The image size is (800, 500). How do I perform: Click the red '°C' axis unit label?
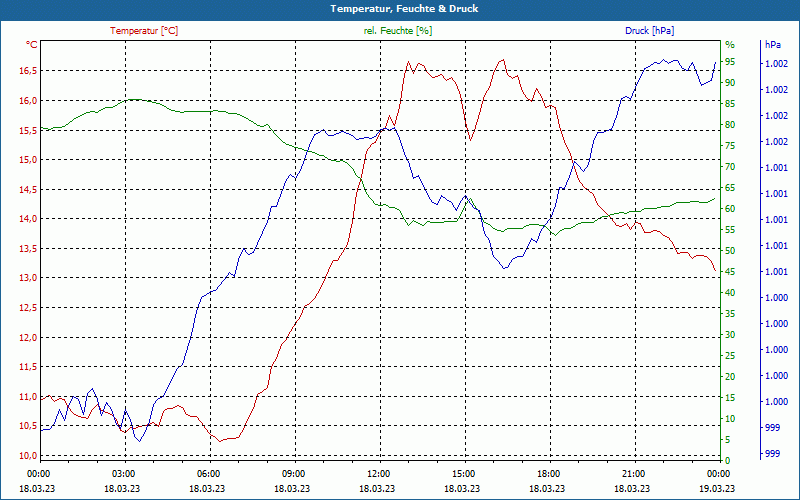32,45
